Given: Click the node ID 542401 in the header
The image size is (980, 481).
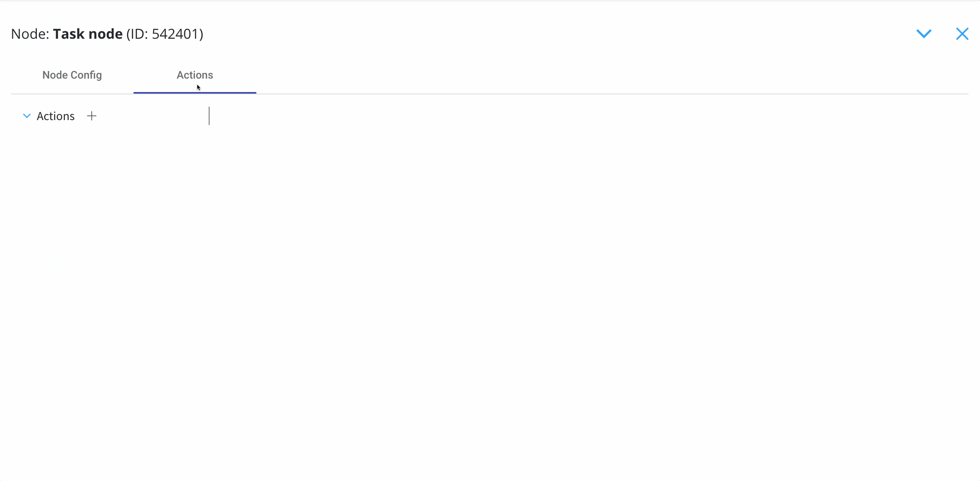Looking at the screenshot, I should pyautogui.click(x=178, y=34).
